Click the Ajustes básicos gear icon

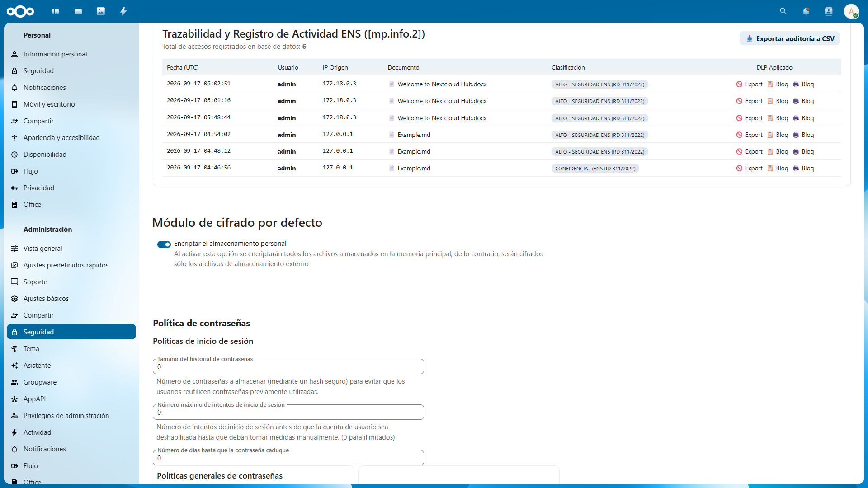(14, 299)
